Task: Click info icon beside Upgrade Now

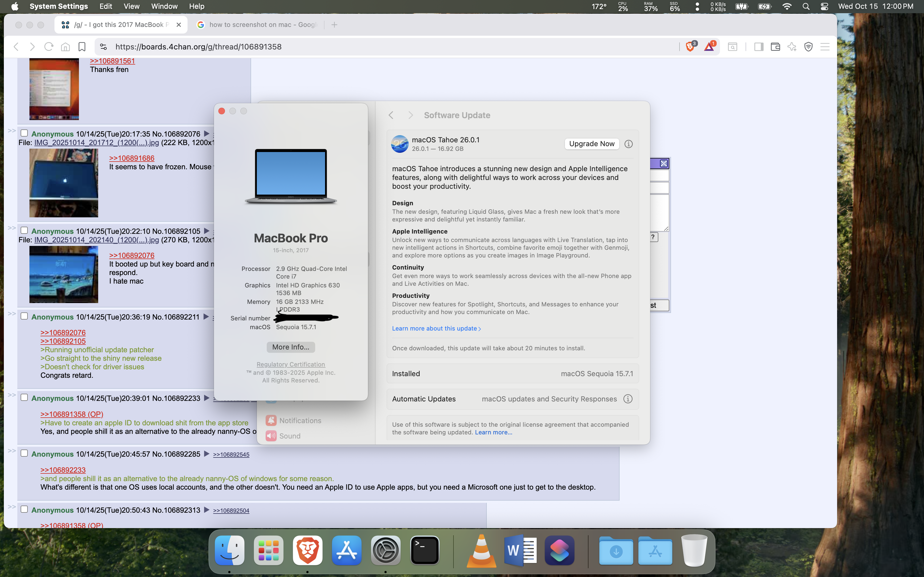Action: click(628, 144)
